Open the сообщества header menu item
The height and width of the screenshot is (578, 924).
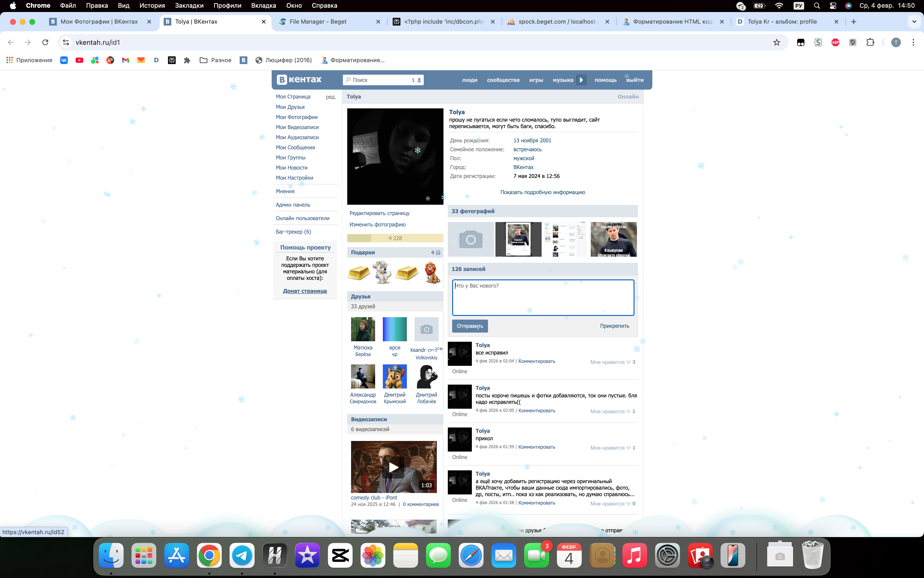coord(503,80)
